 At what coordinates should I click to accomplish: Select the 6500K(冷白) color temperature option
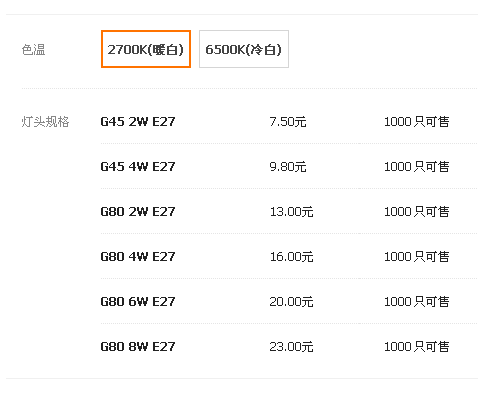244,49
